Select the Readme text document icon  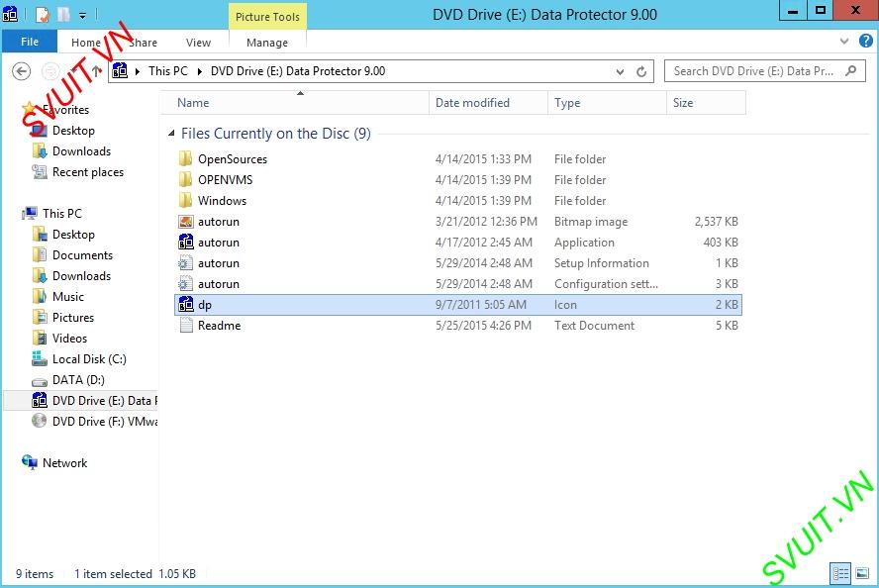coord(185,325)
